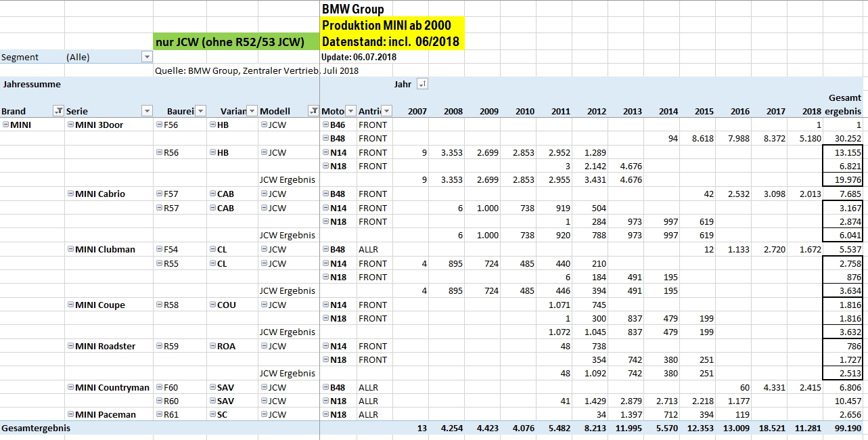868x440 pixels.
Task: Select the 'Gesamt ergebnis' column header
Action: [x=843, y=104]
